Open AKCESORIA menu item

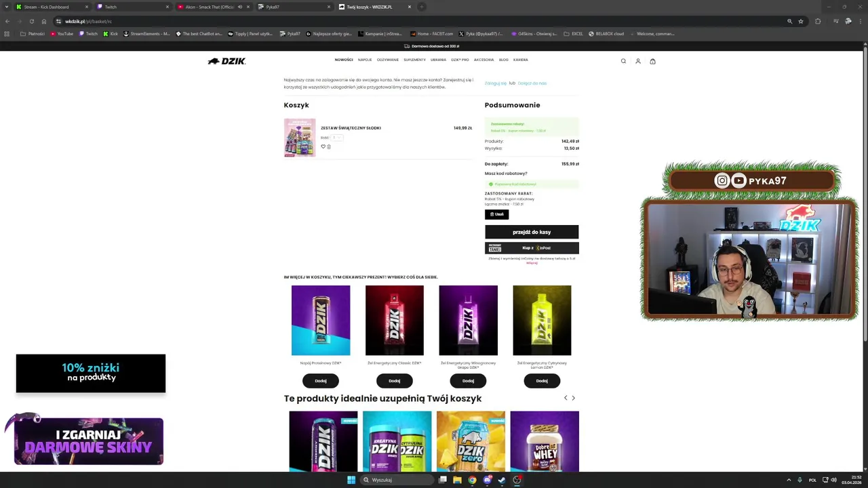click(x=484, y=60)
